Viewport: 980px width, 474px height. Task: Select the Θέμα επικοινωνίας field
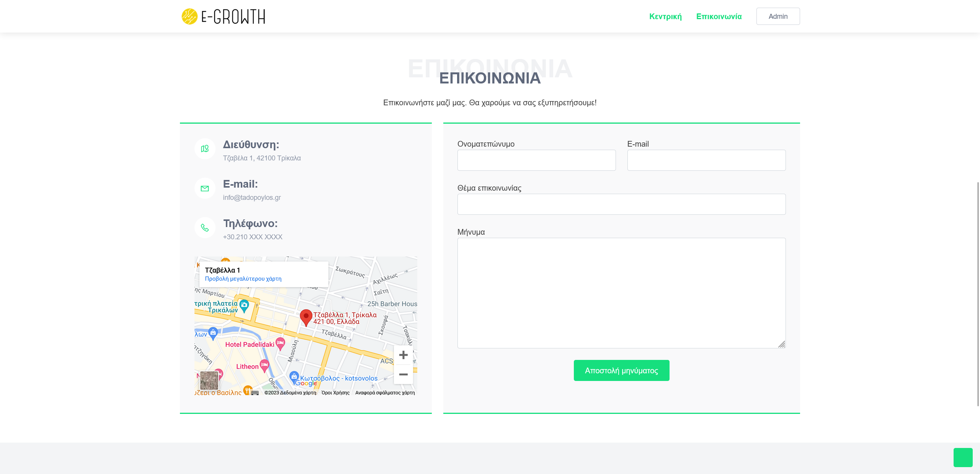click(621, 204)
